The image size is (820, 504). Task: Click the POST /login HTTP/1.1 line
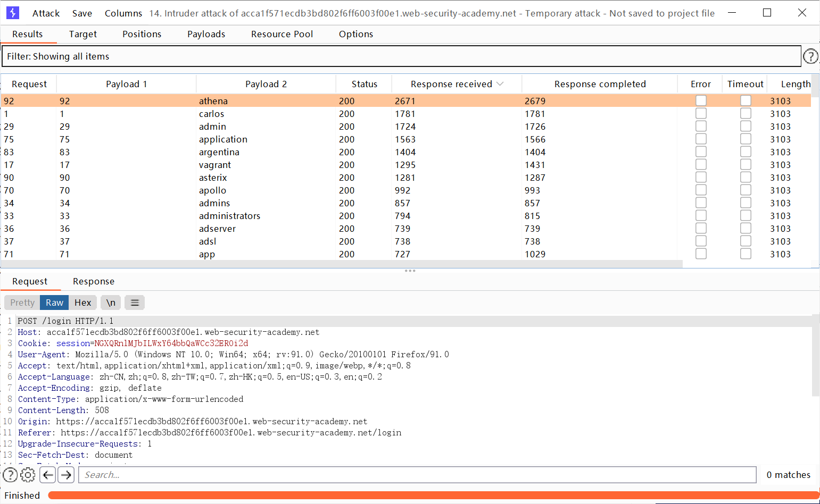click(x=65, y=321)
